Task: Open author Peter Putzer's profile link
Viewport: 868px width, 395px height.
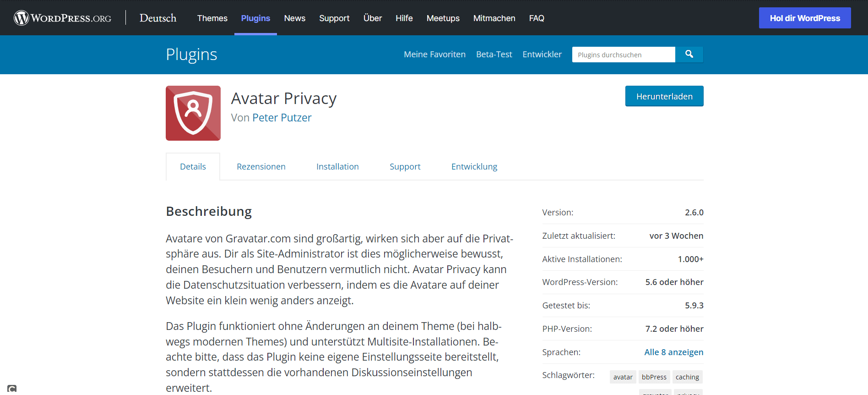Action: coord(282,118)
